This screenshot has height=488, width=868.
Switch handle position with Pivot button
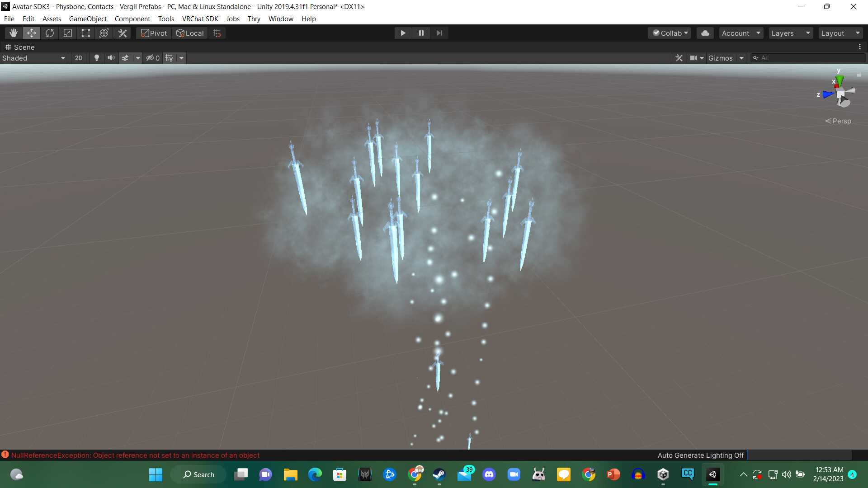coord(154,33)
